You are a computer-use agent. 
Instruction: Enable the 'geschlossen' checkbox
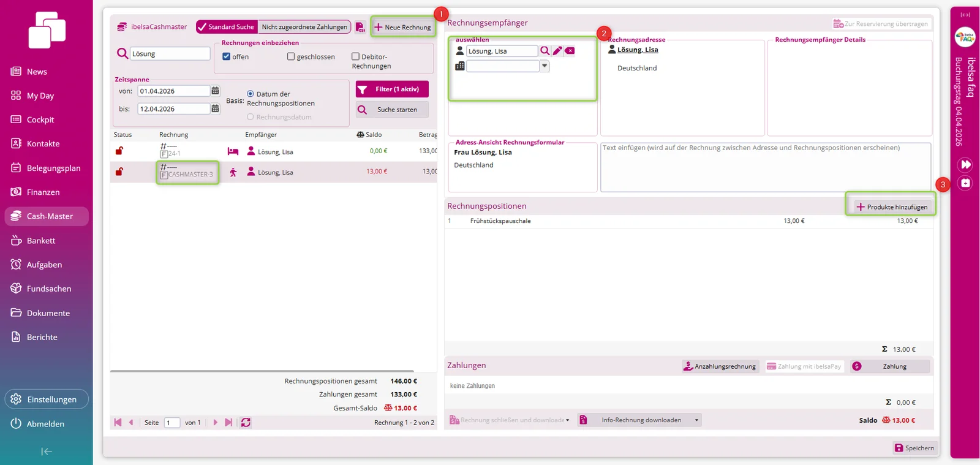click(291, 56)
